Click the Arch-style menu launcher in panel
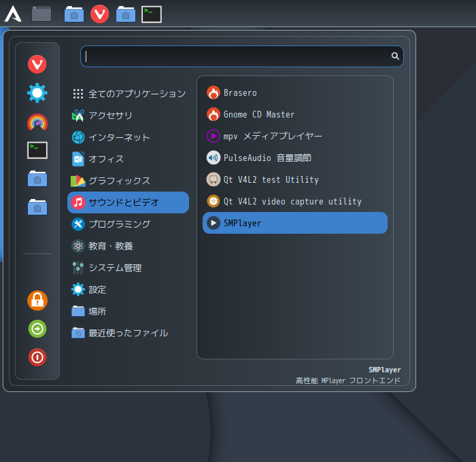 (13, 14)
